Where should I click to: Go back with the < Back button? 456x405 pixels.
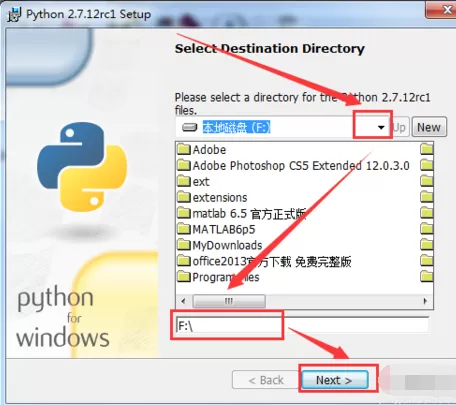tap(266, 380)
